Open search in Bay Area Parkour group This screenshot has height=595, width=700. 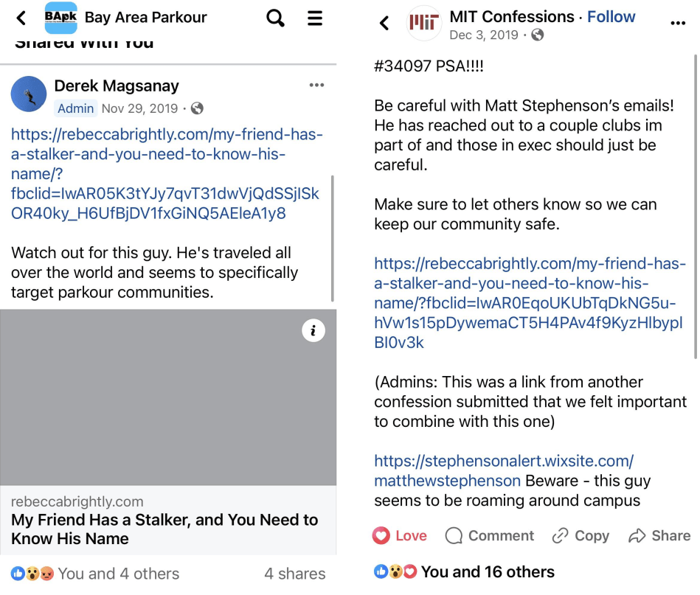coord(275,18)
